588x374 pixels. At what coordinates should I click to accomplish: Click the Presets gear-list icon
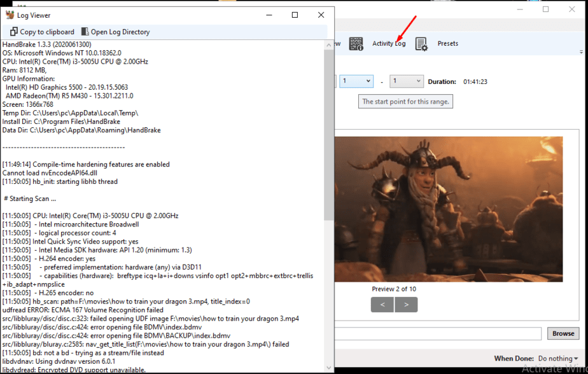[421, 44]
